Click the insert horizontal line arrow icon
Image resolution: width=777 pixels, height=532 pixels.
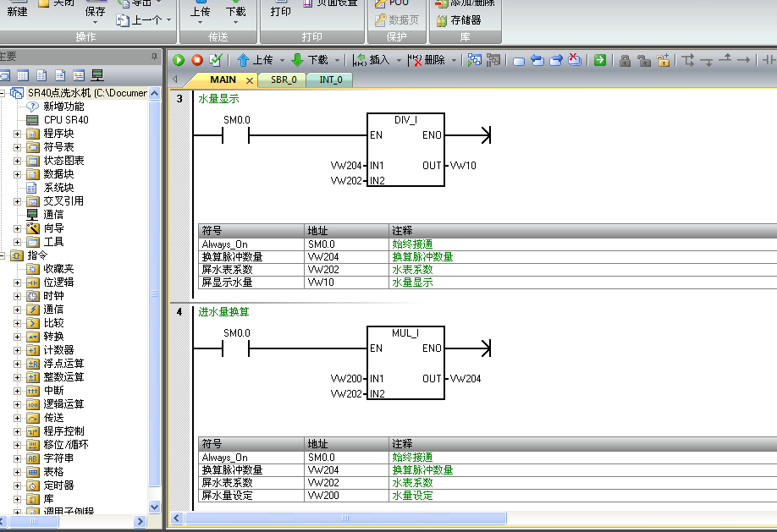[x=743, y=60]
